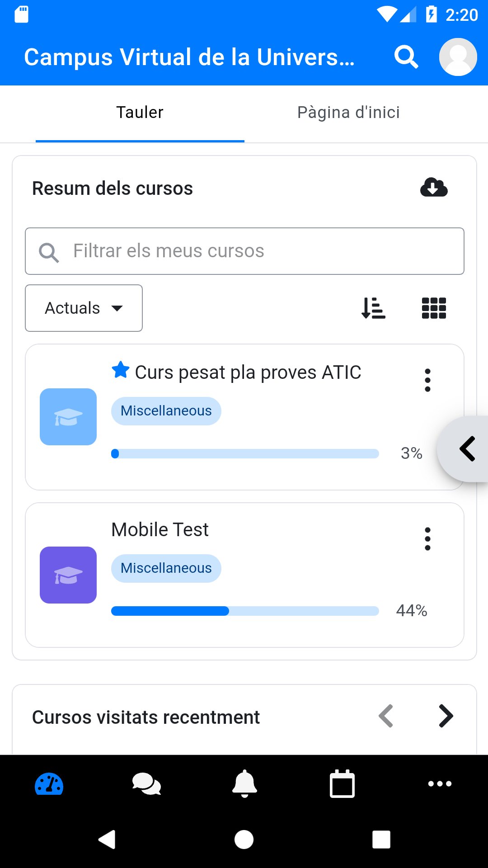Screen dimensions: 488x868
Task: Open options menu for Mobile Test course
Action: point(427,538)
